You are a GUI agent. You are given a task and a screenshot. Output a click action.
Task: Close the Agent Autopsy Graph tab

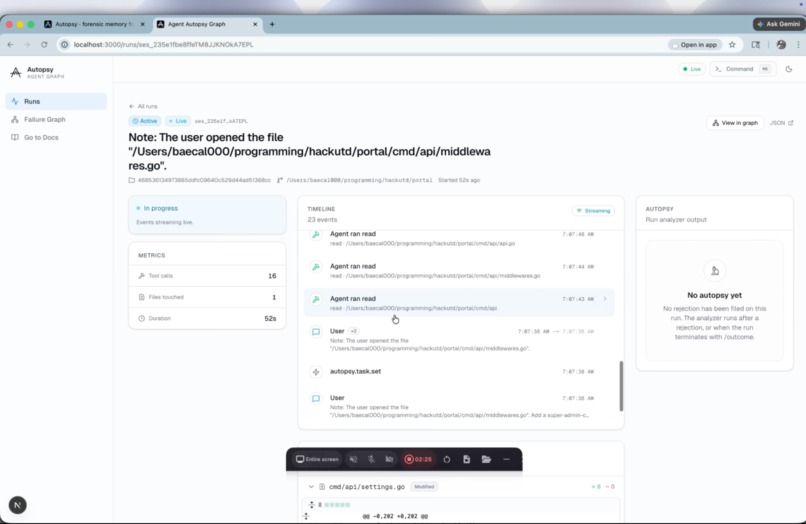[255, 24]
